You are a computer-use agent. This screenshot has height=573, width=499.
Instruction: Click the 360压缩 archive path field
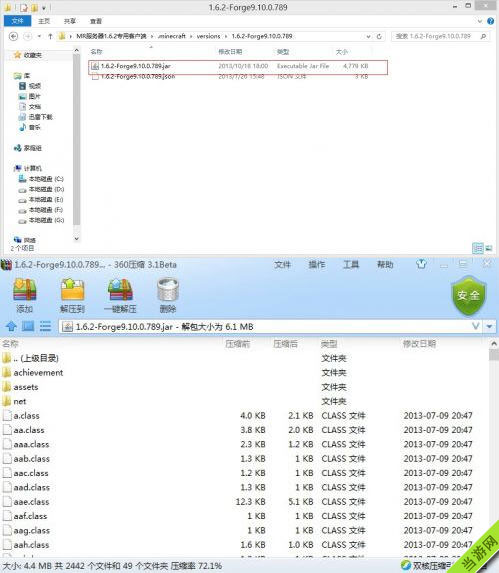point(270,326)
